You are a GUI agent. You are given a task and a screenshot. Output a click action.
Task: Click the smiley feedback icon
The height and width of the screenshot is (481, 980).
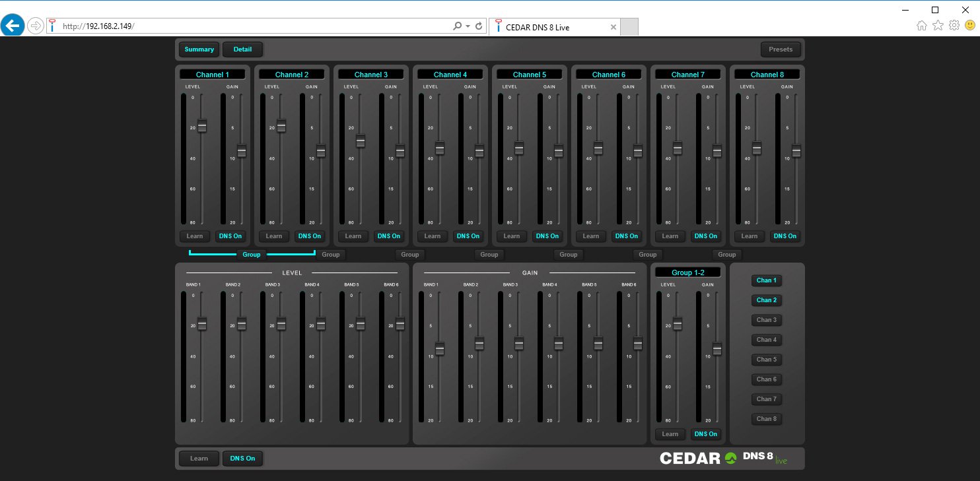[x=970, y=26]
